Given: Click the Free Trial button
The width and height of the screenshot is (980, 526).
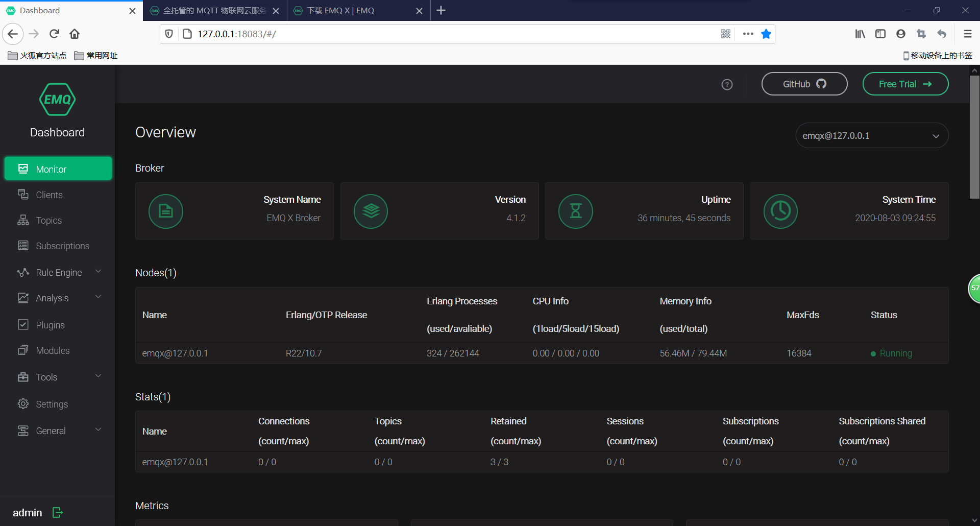Looking at the screenshot, I should coord(905,84).
